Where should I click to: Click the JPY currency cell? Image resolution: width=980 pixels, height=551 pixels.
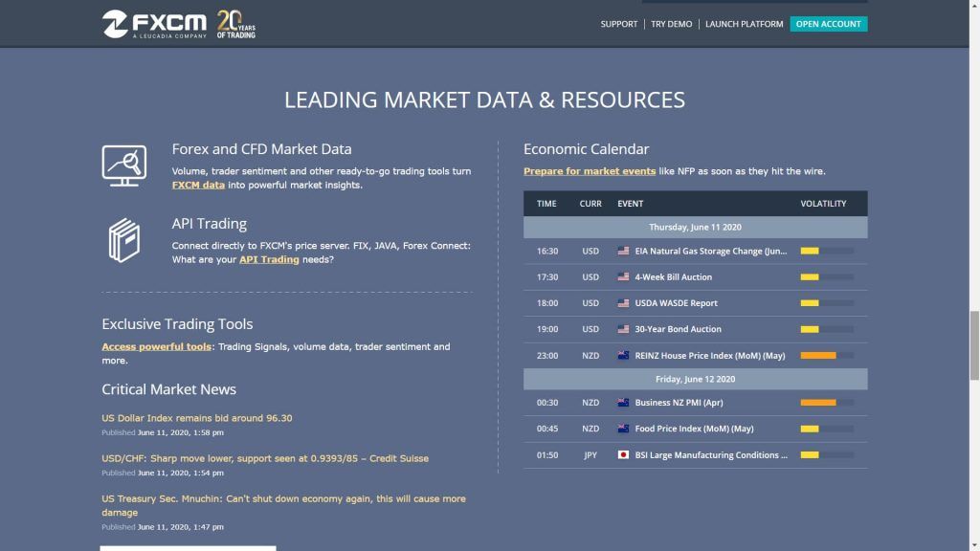(x=590, y=454)
